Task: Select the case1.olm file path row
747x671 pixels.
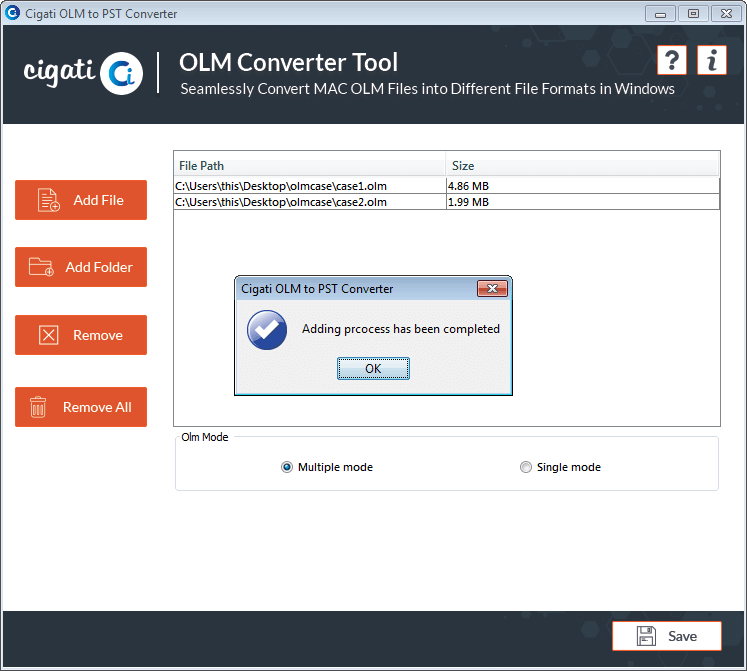Action: (310, 186)
